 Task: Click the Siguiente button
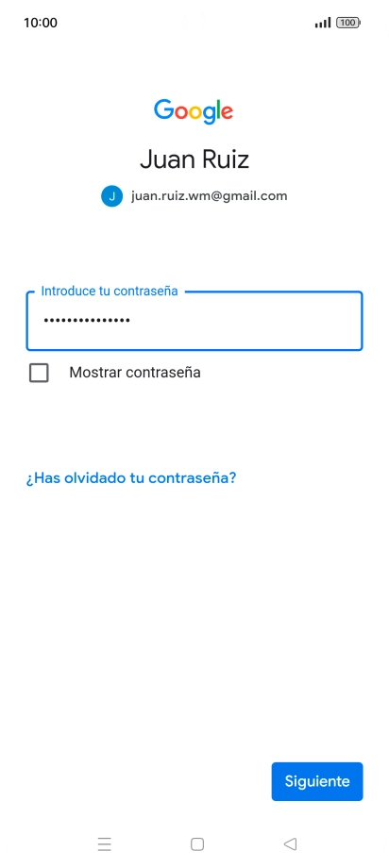click(x=317, y=781)
